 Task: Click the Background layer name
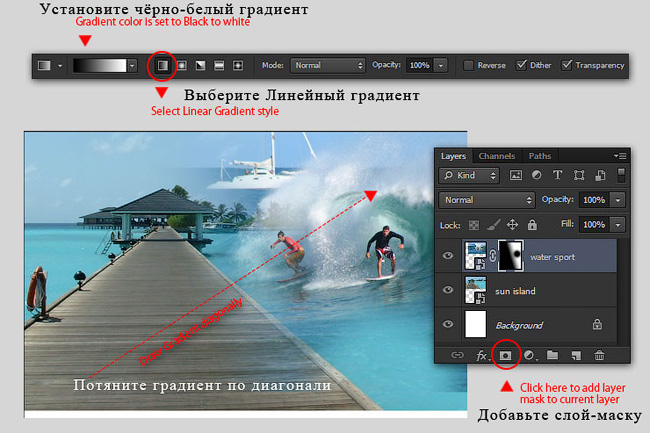tap(519, 326)
